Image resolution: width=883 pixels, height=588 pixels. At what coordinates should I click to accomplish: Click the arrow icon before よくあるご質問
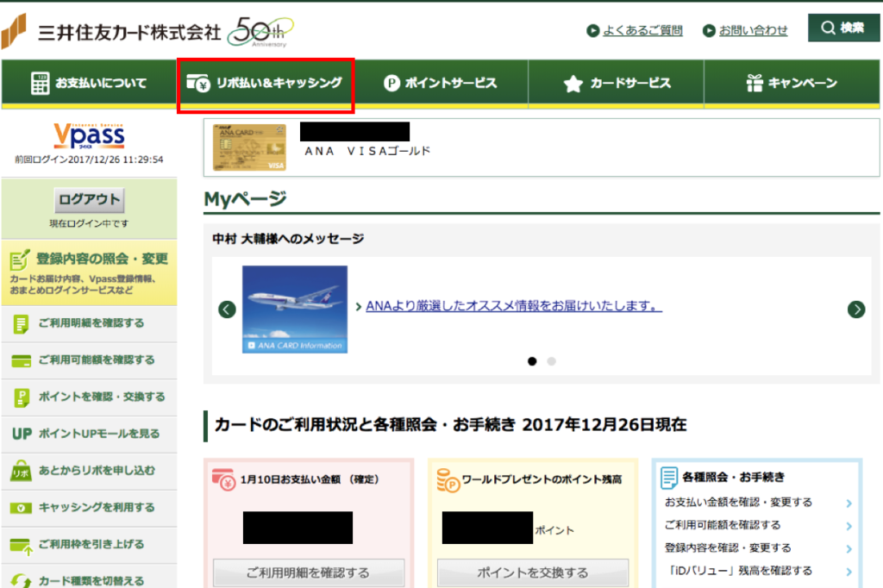592,30
